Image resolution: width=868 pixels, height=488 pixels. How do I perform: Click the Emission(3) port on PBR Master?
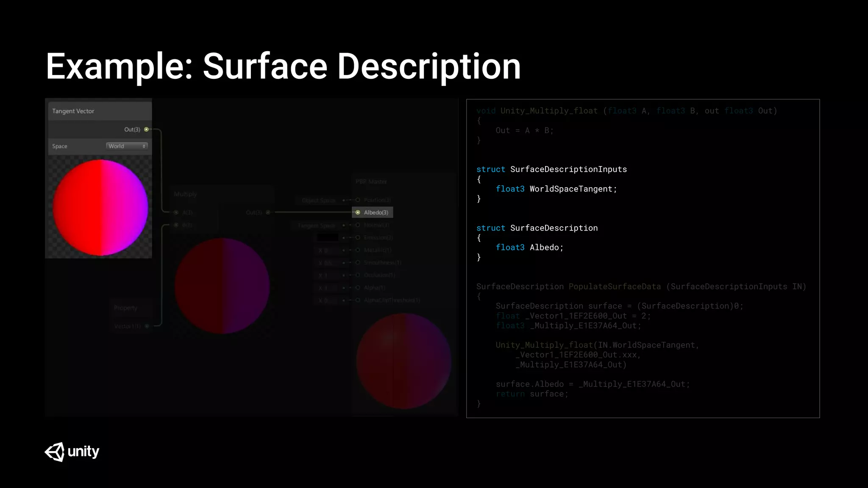tap(358, 238)
